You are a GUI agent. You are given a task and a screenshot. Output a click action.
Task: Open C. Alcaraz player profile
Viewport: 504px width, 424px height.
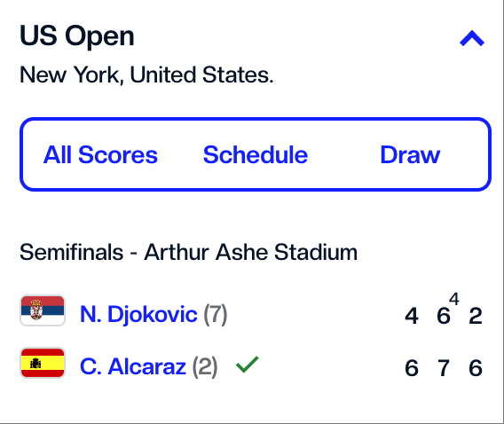pos(133,366)
